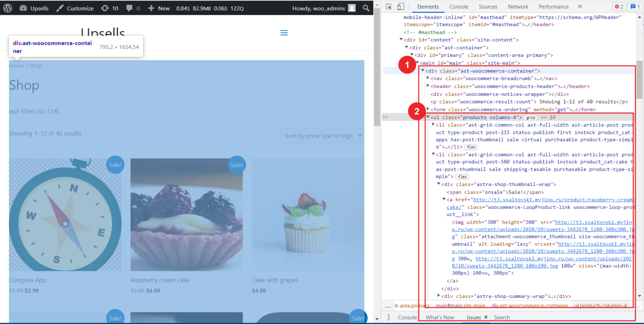Click the div.ast-woocommerce-container breadcrumb
Screen dimensions: 644x324
[530, 306]
